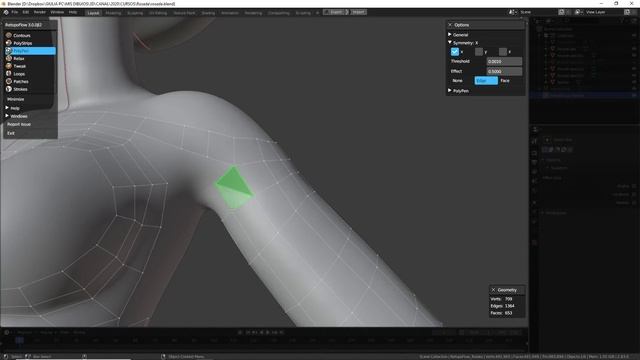The image size is (640, 360).
Task: Close the Geometry panel with X icon
Action: [x=493, y=290]
